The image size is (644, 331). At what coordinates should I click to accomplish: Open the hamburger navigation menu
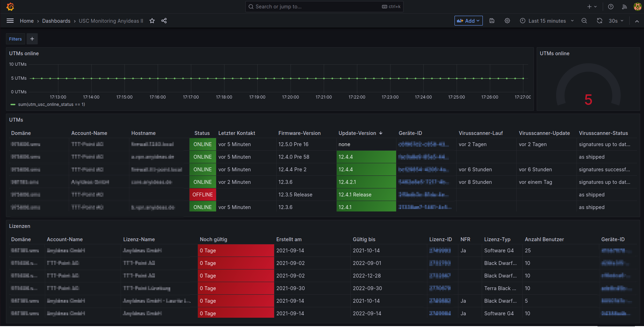(x=10, y=21)
